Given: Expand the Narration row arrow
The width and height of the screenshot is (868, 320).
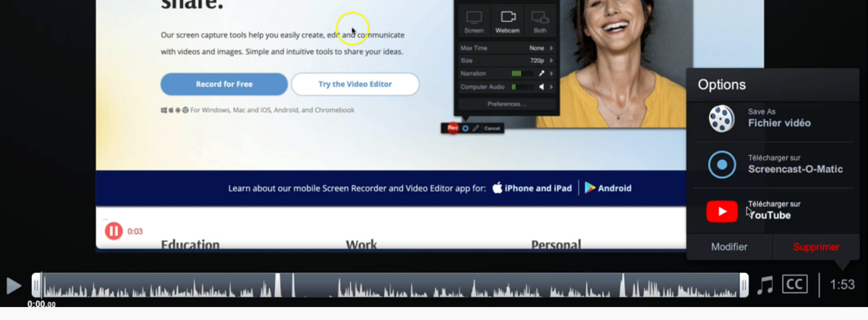Looking at the screenshot, I should tap(552, 73).
